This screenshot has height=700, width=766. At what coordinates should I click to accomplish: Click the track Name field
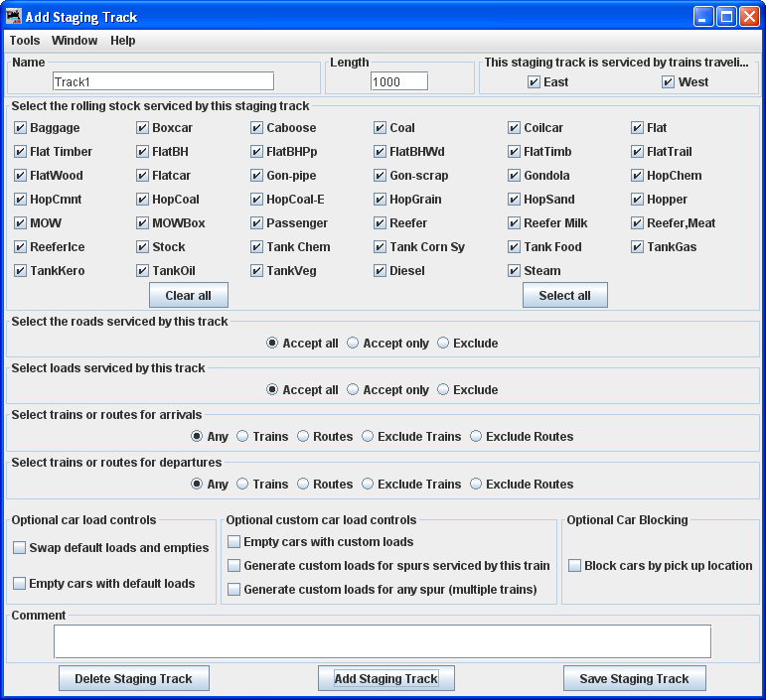162,81
